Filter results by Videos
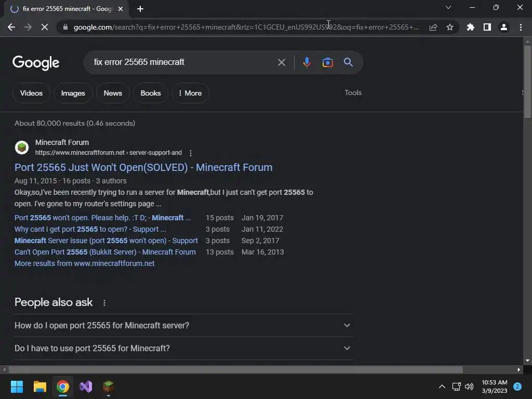Viewport: 532px width, 399px height. click(31, 93)
